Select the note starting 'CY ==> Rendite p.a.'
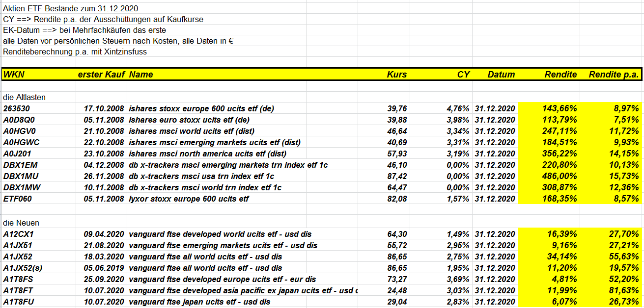The width and height of the screenshot is (644, 308). [x=103, y=19]
